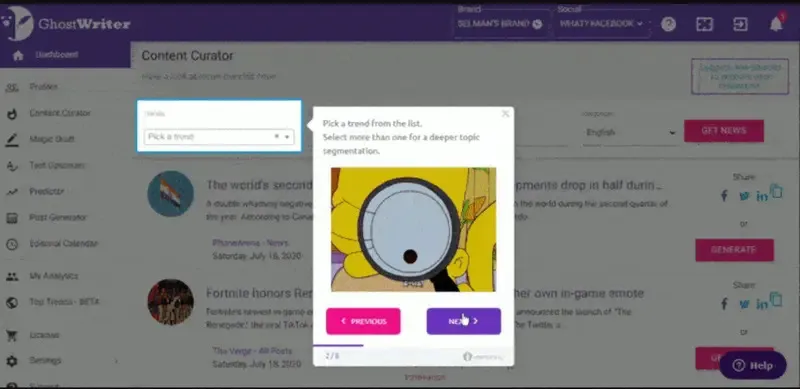Viewport: 800px width, 389px height.
Task: Click the help question mark icon in header
Action: (x=668, y=24)
